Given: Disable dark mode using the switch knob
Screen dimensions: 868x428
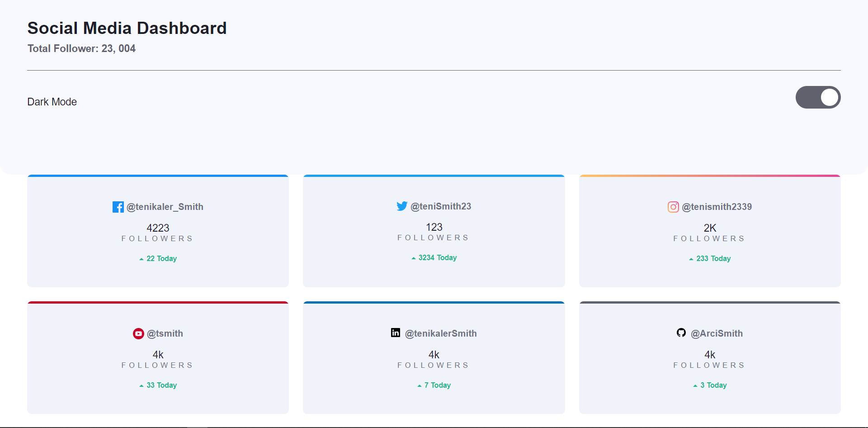Looking at the screenshot, I should [x=829, y=97].
